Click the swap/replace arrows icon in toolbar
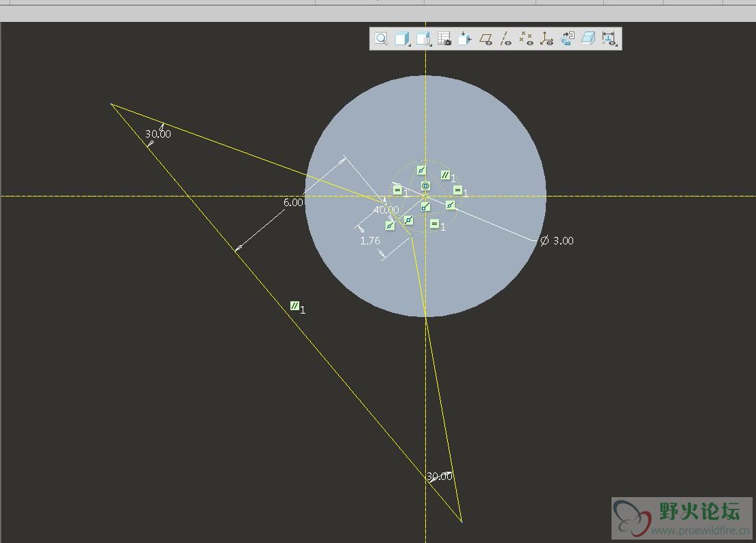The width and height of the screenshot is (756, 543). coord(568,38)
